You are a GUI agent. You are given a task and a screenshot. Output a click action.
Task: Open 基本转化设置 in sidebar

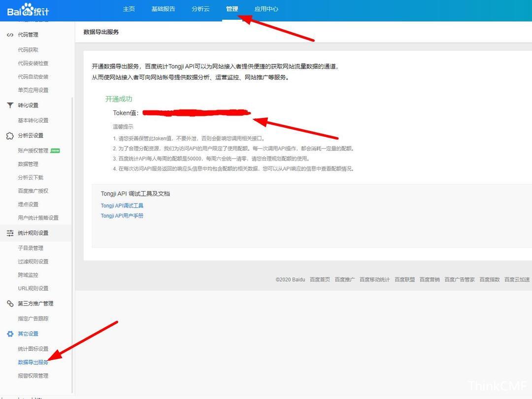[33, 120]
